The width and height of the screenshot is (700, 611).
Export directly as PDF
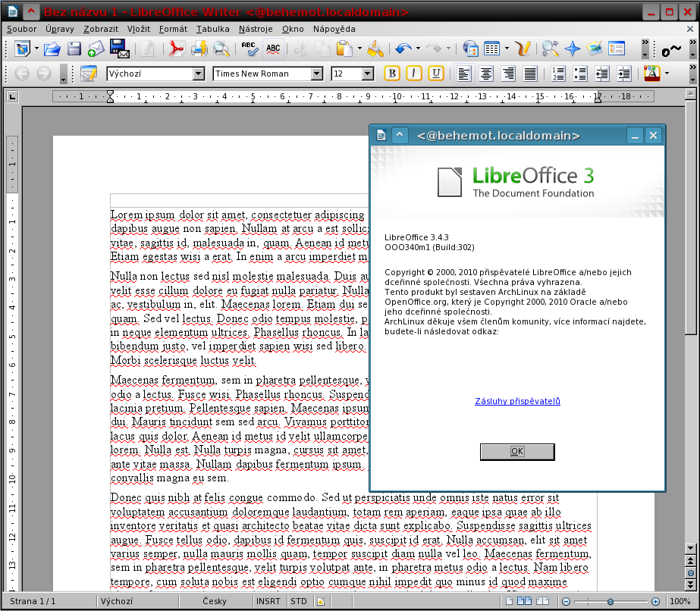(x=177, y=49)
